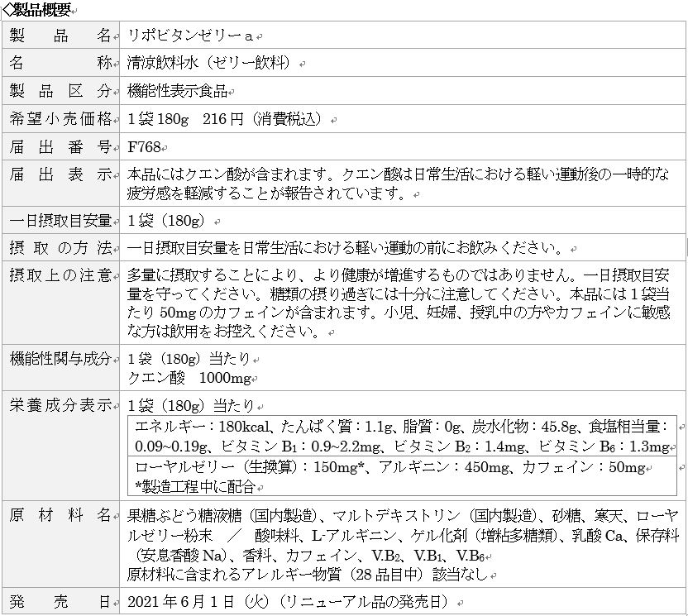Click the クエン酸 1000mg text
The height and width of the screenshot is (616, 688).
pyautogui.click(x=189, y=378)
